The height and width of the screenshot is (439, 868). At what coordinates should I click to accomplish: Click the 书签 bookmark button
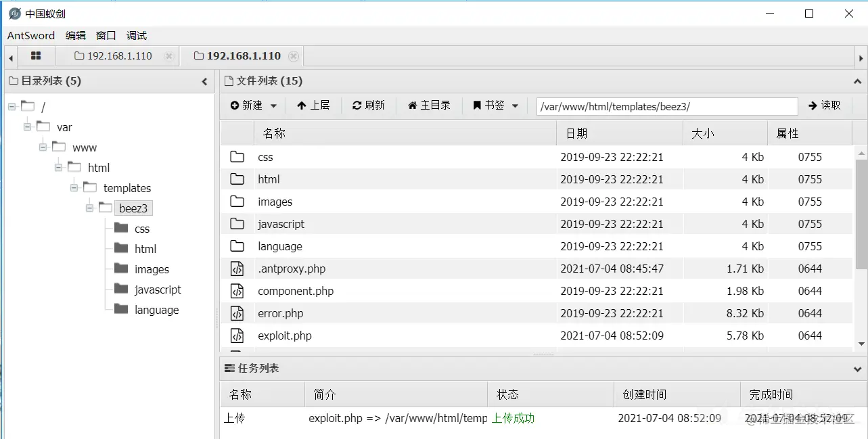point(488,106)
